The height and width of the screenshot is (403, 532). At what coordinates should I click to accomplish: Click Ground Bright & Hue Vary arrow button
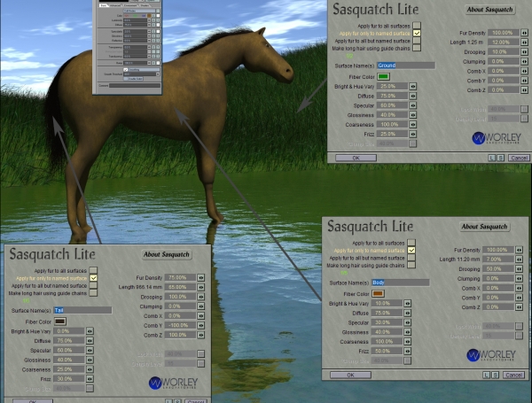click(x=412, y=87)
